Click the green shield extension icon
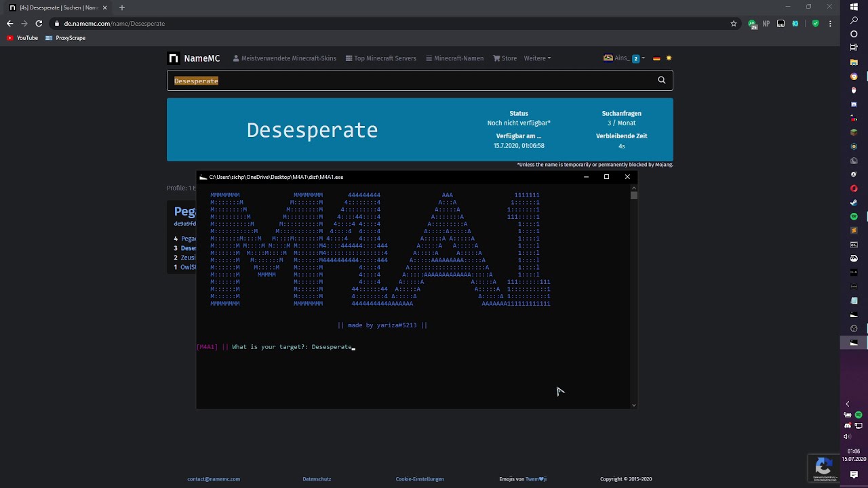 [815, 24]
